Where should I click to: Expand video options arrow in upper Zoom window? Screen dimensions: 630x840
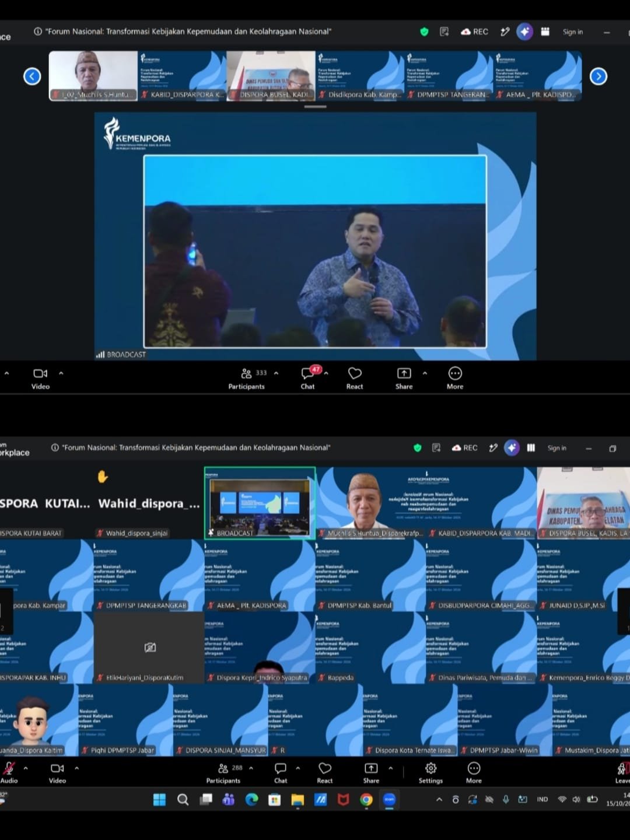pyautogui.click(x=61, y=373)
